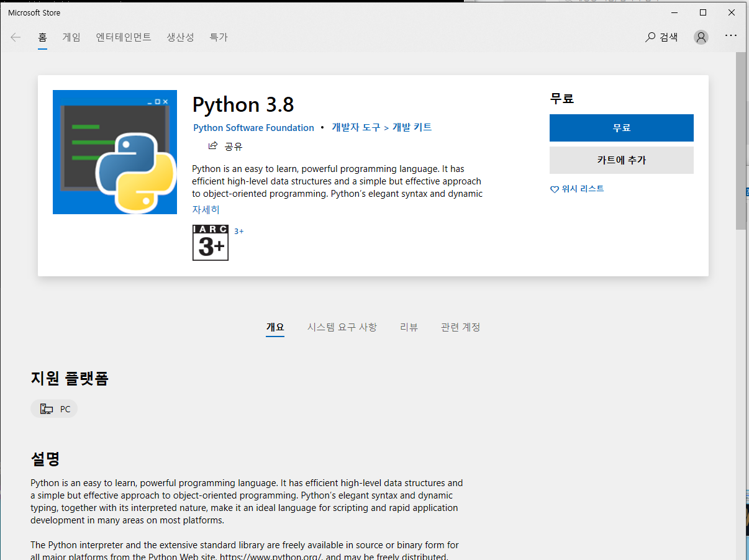Open the 생산성 tab
The image size is (749, 560).
tap(180, 37)
